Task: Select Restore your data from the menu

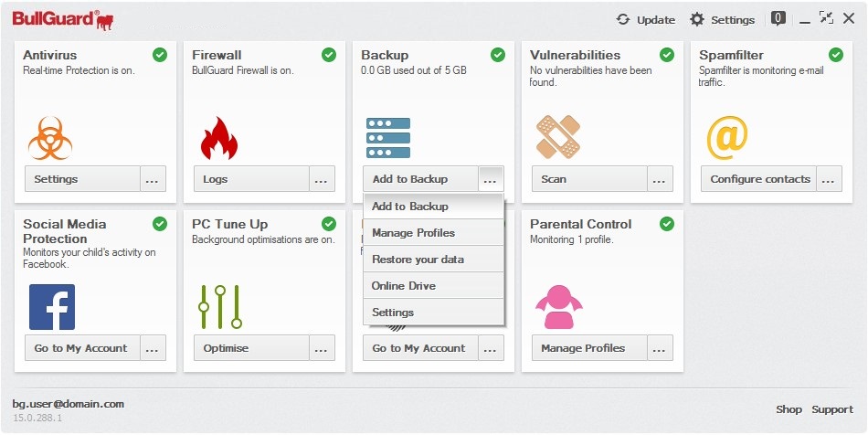Action: pyautogui.click(x=418, y=260)
